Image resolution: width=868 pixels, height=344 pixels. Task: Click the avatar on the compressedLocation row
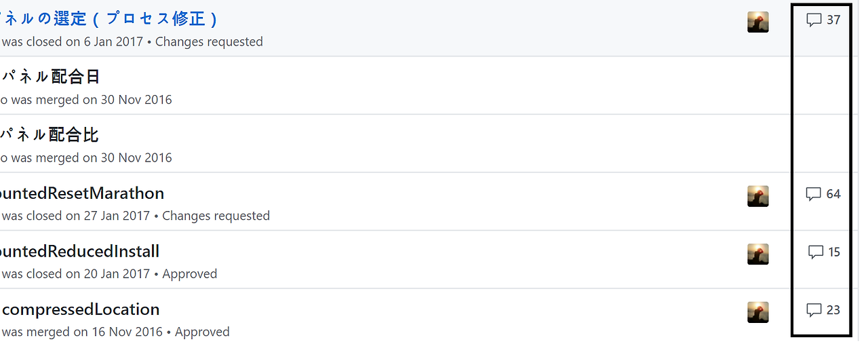pyautogui.click(x=757, y=312)
